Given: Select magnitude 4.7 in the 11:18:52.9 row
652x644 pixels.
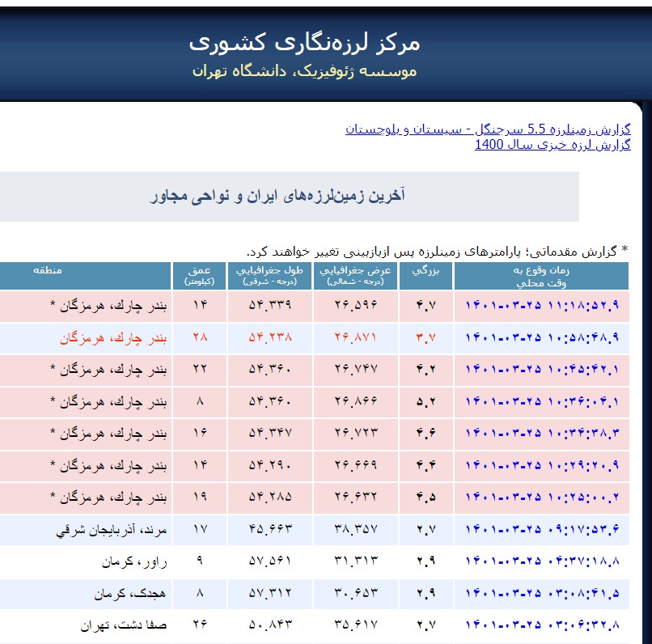Looking at the screenshot, I should [425, 305].
